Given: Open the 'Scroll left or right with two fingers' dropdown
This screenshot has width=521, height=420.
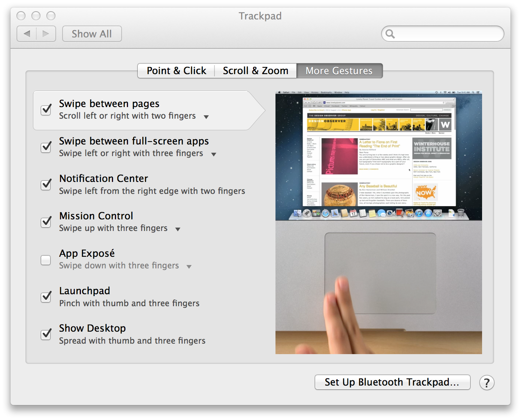Looking at the screenshot, I should [206, 117].
